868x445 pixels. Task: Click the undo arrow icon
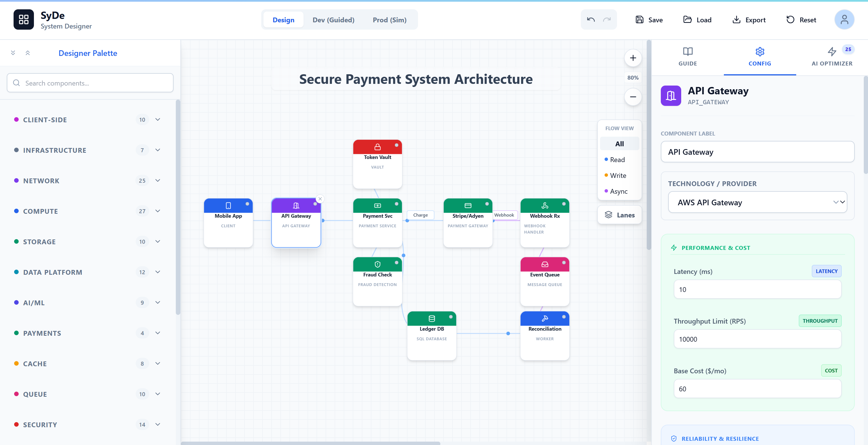tap(590, 19)
